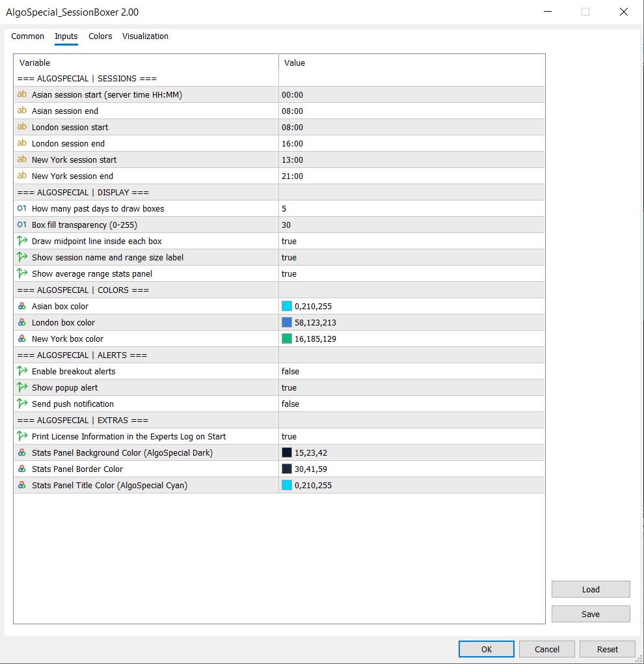The height and width of the screenshot is (664, 644).
Task: Click the boolean icon for average range stats panel
Action: pyautogui.click(x=21, y=273)
